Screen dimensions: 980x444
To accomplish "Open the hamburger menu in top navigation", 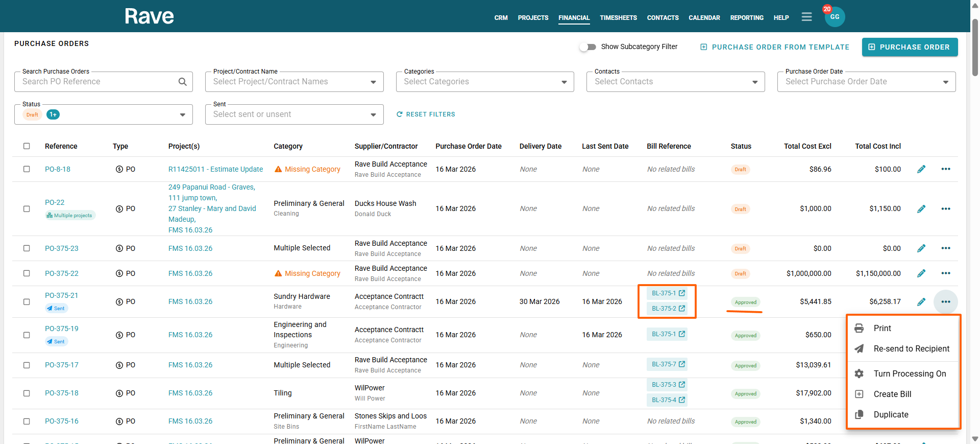I will click(806, 17).
